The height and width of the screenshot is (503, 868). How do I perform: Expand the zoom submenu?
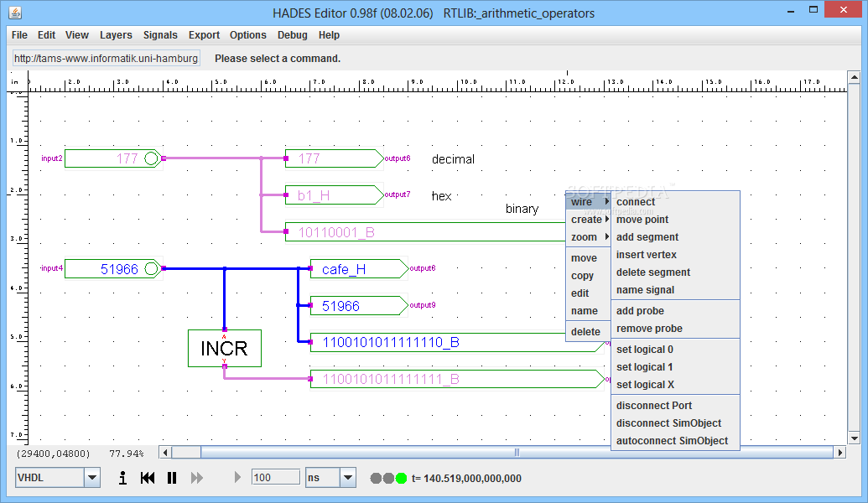tap(588, 237)
